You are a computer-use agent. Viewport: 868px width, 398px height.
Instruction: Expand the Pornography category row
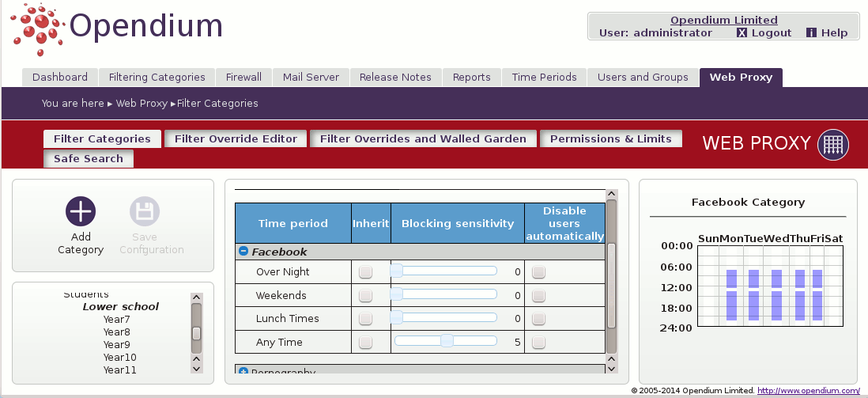coord(243,371)
